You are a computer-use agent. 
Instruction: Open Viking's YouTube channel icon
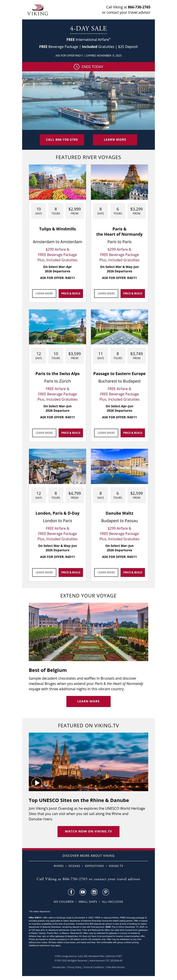[x=83, y=893]
